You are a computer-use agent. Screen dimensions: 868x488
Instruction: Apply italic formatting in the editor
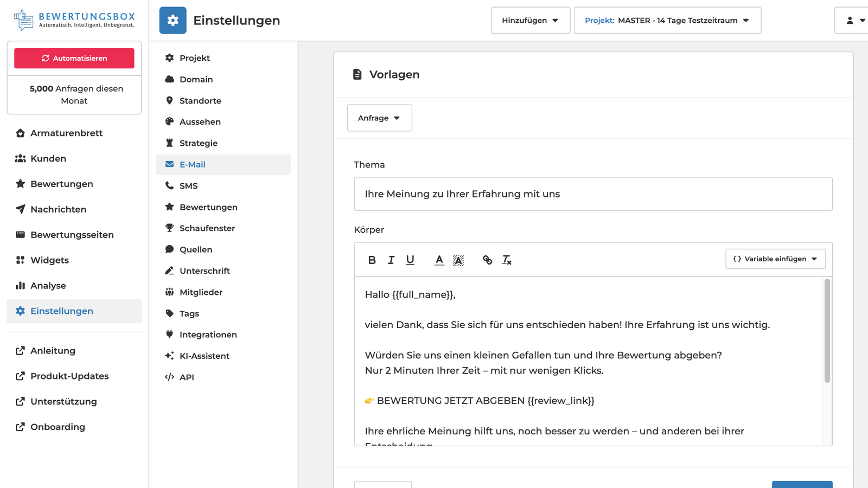[391, 260]
